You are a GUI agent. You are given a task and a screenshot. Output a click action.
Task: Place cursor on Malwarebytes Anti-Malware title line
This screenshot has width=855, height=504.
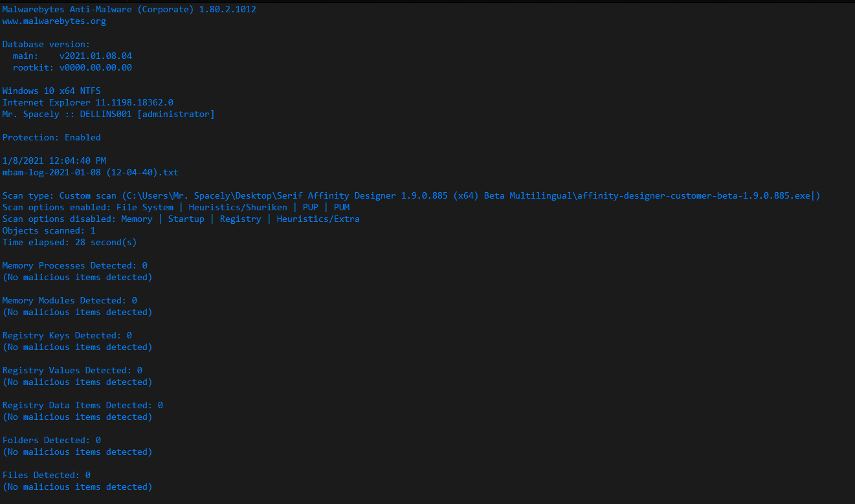point(129,10)
